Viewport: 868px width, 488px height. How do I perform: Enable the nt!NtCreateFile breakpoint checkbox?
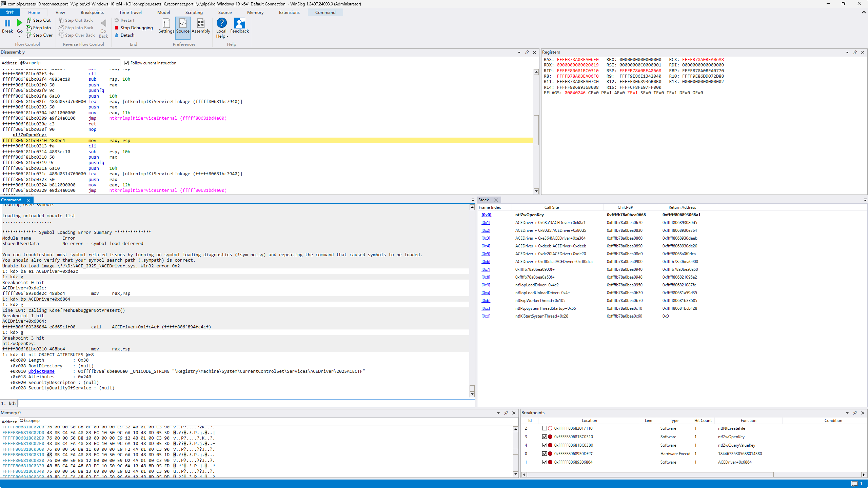544,428
